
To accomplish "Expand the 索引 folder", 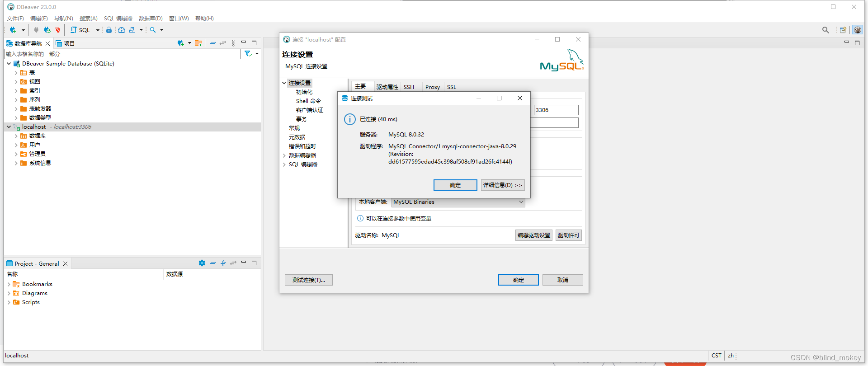I will (x=16, y=91).
